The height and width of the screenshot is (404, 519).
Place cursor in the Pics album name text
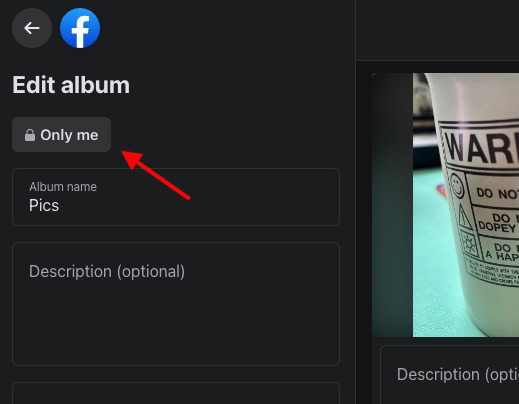(44, 205)
